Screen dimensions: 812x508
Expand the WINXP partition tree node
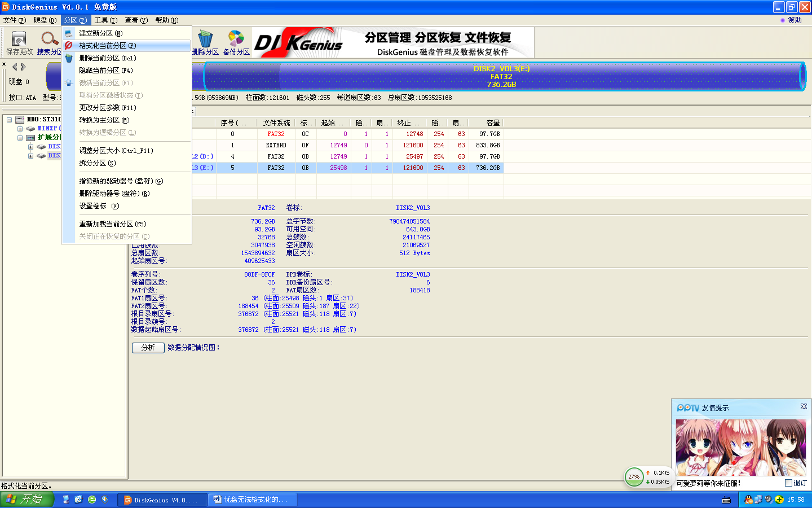click(x=20, y=129)
